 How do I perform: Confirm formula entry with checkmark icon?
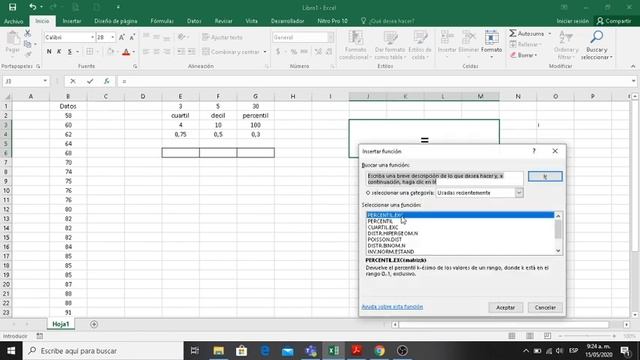click(x=90, y=81)
